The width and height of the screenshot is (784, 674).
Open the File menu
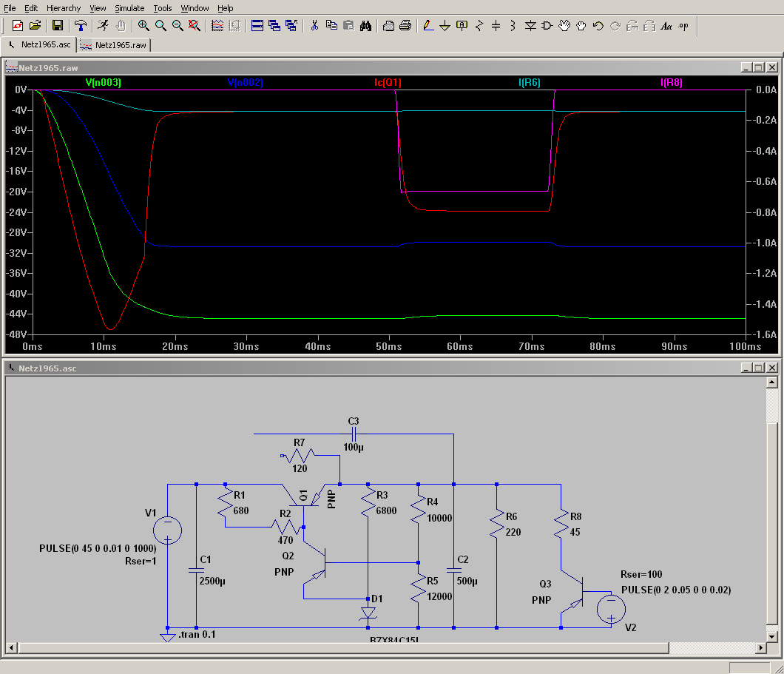(x=10, y=8)
